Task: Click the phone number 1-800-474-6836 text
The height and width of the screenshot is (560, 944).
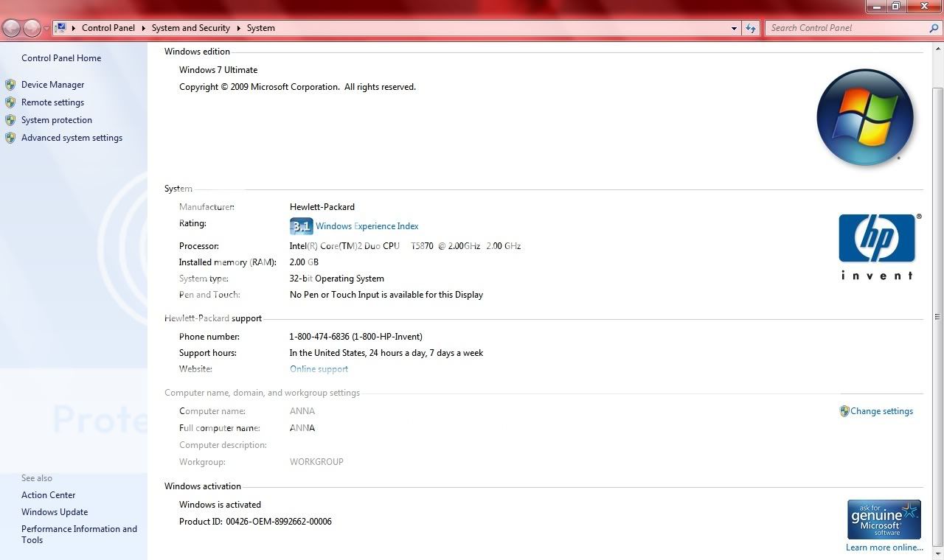Action: 356,337
